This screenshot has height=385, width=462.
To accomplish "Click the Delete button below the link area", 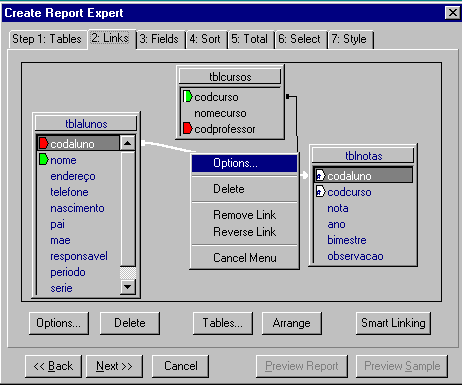I will (130, 323).
